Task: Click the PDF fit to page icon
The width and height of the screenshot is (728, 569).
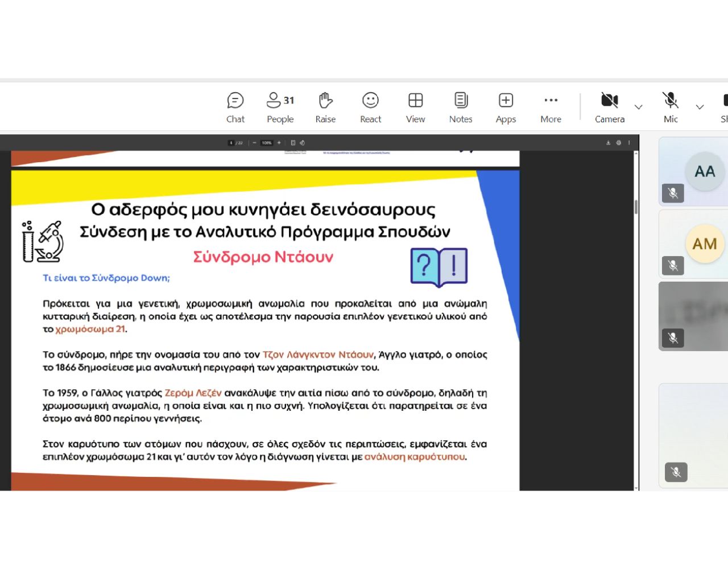Action: click(293, 143)
